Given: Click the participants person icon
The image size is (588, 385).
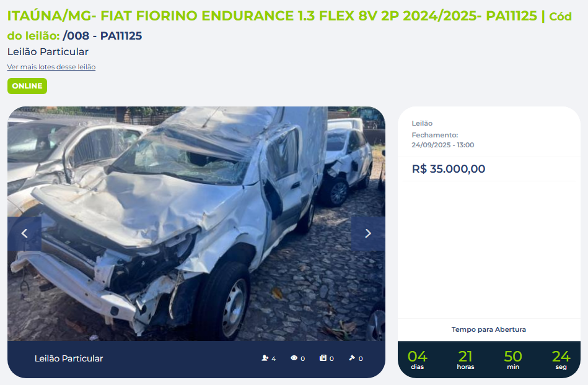Looking at the screenshot, I should click(265, 358).
